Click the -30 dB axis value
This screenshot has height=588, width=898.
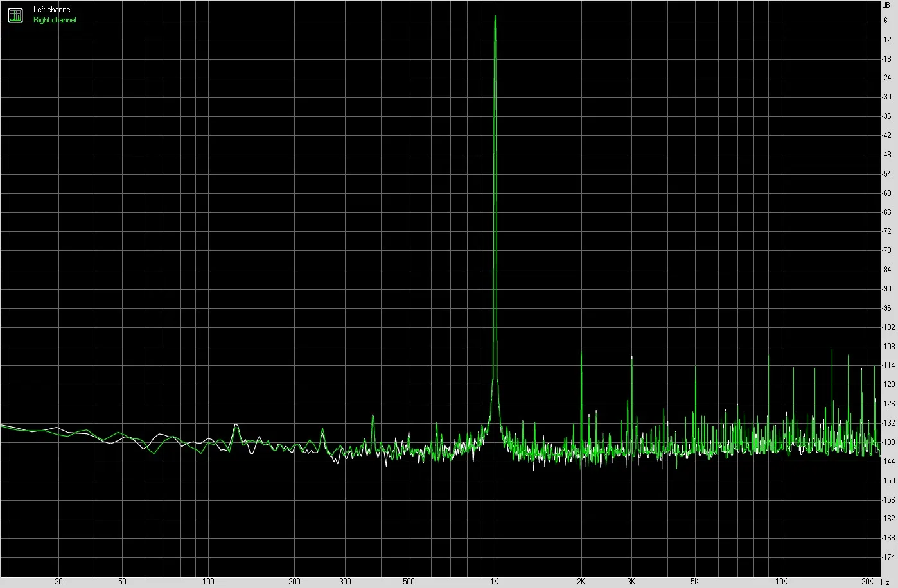click(x=886, y=97)
